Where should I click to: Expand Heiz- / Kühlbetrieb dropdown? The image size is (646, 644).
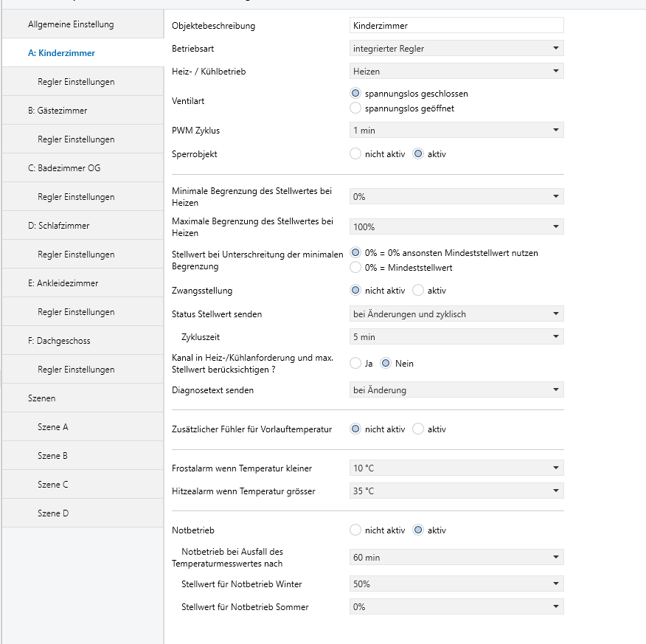[456, 72]
